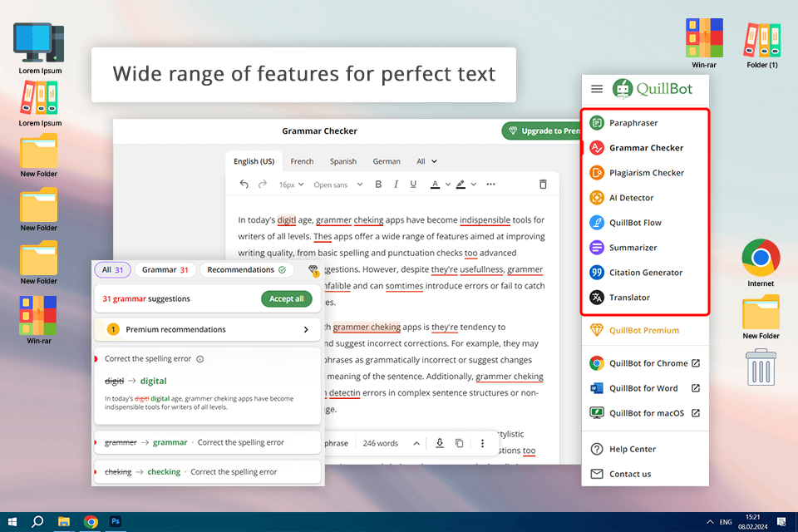The width and height of the screenshot is (798, 532).
Task: Toggle underline formatting
Action: point(413,185)
